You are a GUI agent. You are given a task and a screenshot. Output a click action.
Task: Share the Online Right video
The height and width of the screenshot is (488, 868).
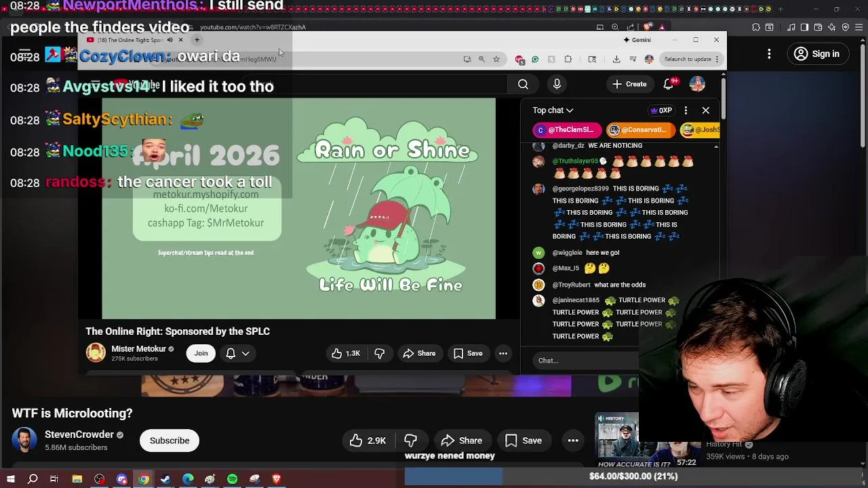pyautogui.click(x=419, y=353)
